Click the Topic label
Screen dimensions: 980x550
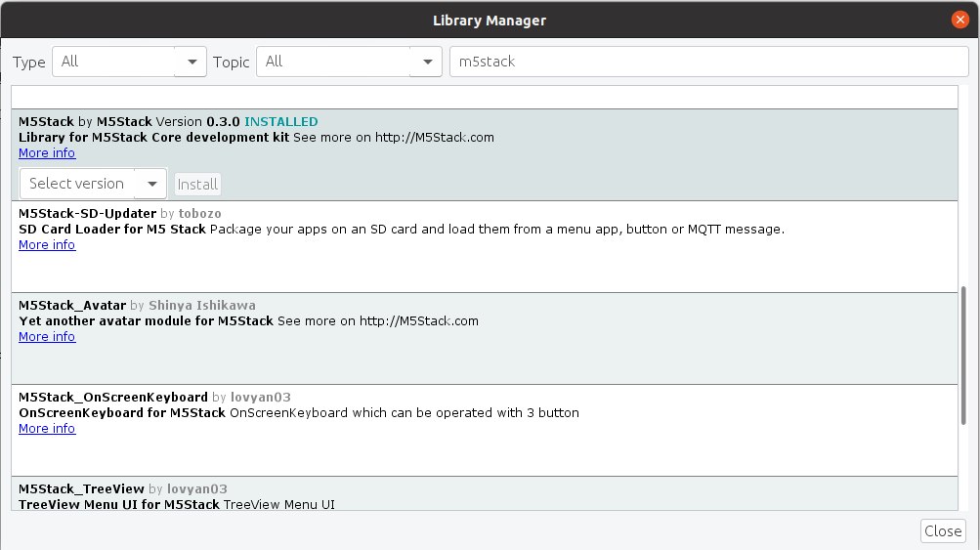coord(232,63)
